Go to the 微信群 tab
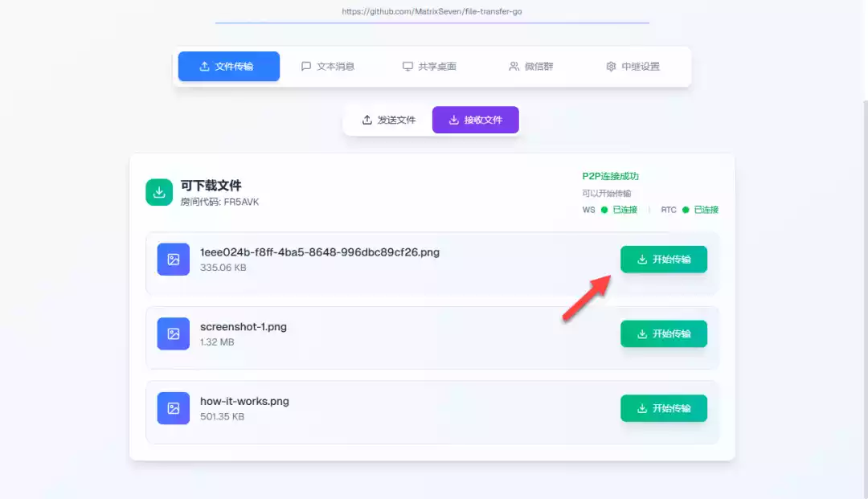The width and height of the screenshot is (868, 499). 531,67
